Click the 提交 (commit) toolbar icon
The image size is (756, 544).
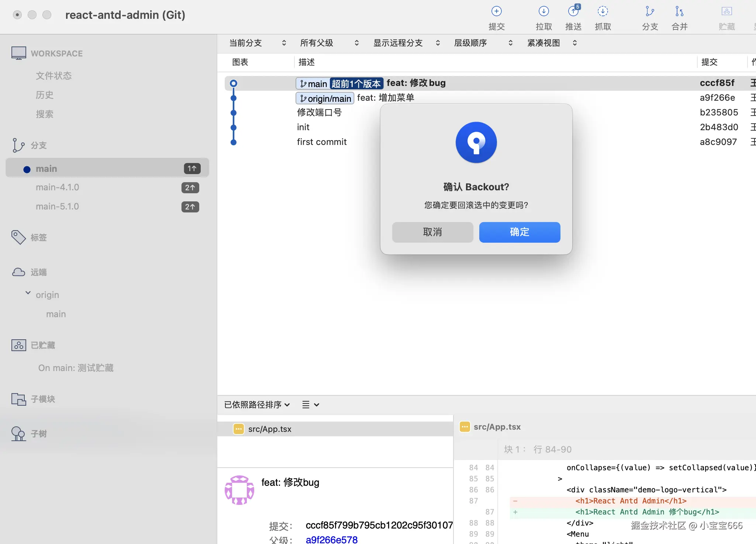496,17
